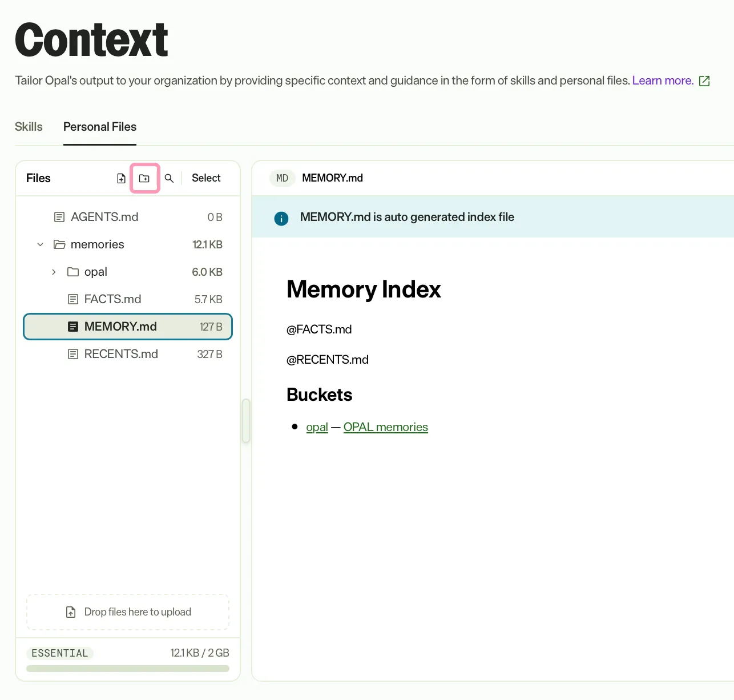The height and width of the screenshot is (700, 734).
Task: Open the AGENTS.md file
Action: point(128,217)
